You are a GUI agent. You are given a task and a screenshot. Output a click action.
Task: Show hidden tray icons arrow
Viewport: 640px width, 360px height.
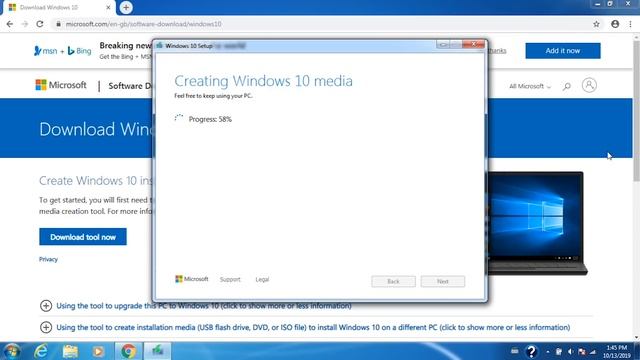547,352
